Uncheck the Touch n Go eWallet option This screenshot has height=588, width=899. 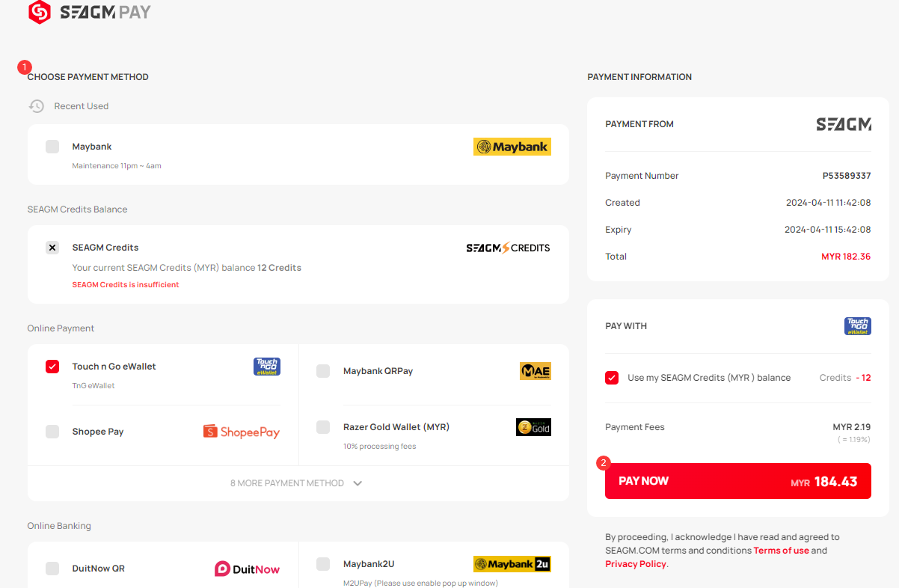[x=52, y=367]
